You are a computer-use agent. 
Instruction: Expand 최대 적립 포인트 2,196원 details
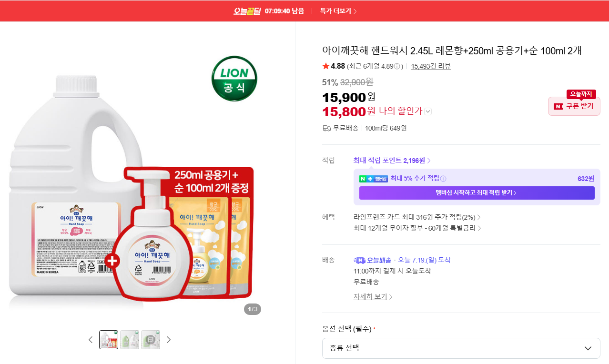pyautogui.click(x=392, y=161)
